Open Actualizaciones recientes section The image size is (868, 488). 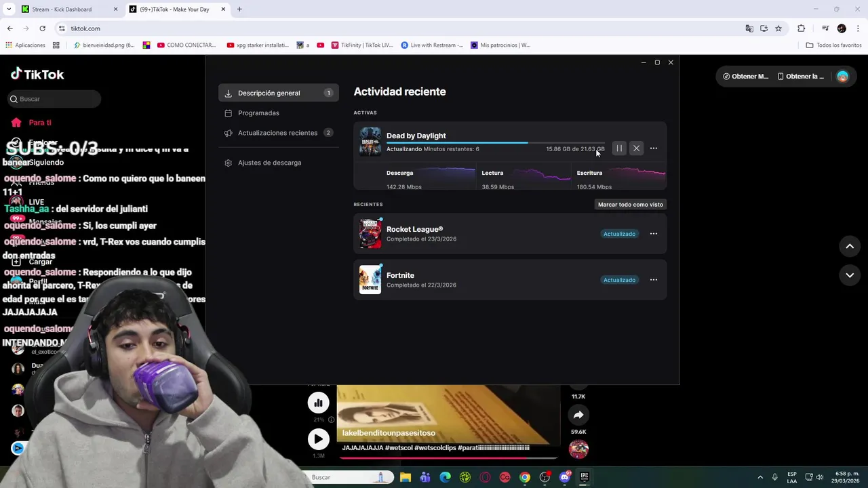pyautogui.click(x=279, y=133)
